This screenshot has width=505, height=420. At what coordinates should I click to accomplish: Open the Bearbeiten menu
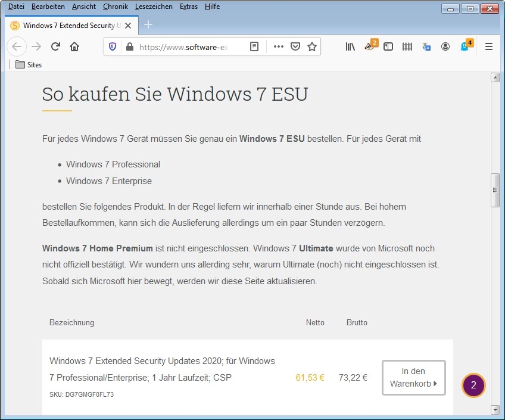pyautogui.click(x=48, y=7)
